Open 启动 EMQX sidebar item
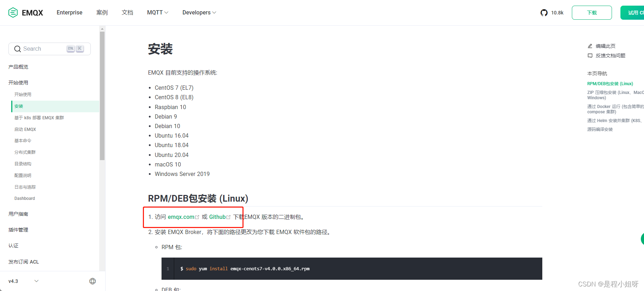644x291 pixels. [x=25, y=129]
